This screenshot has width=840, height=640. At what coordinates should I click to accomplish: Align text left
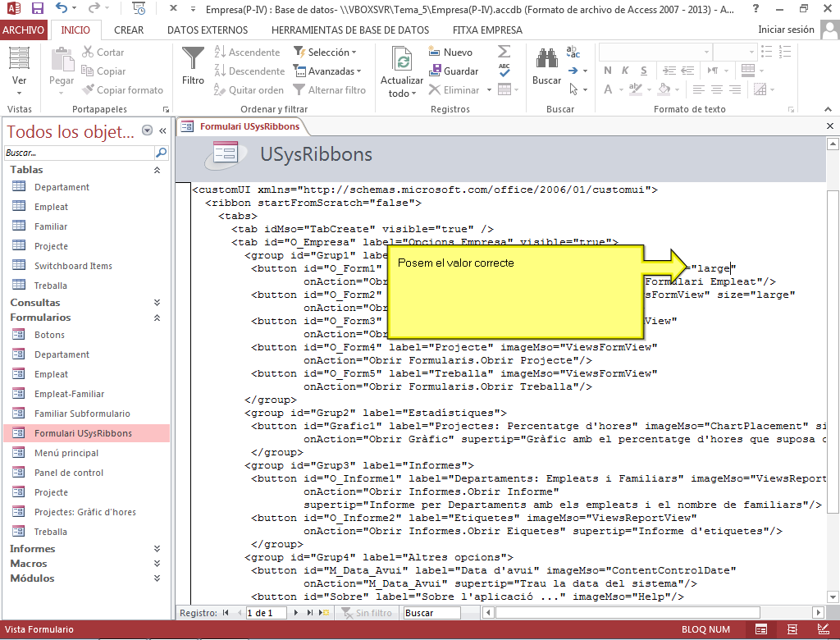pos(699,89)
